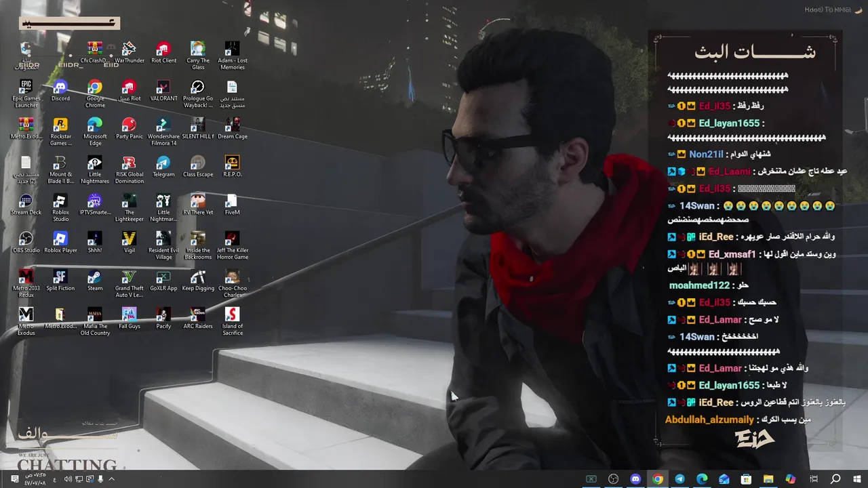
Task: Open the WarThunder desktop shortcut
Action: [129, 53]
